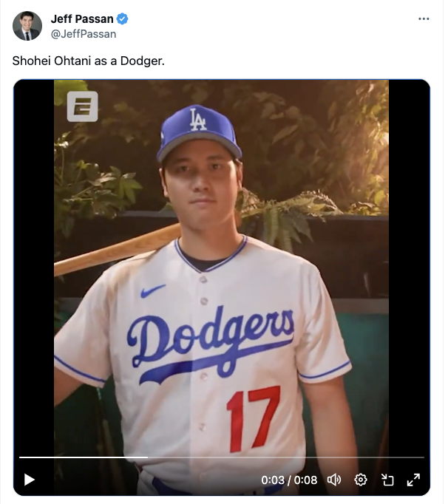The image size is (448, 504).
Task: Click Jeff Passan's profile avatar
Action: coord(27,26)
